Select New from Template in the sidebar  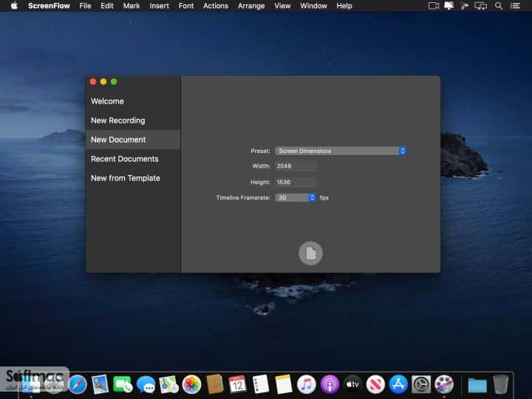133,178
